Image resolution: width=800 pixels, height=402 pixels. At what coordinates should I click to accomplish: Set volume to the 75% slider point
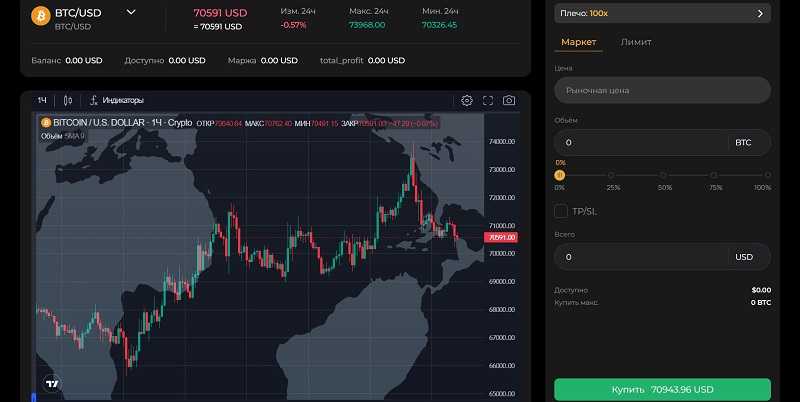tap(716, 175)
